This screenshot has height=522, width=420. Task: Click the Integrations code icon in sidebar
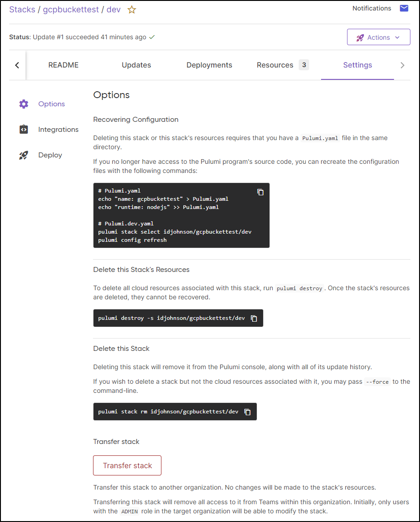point(24,129)
